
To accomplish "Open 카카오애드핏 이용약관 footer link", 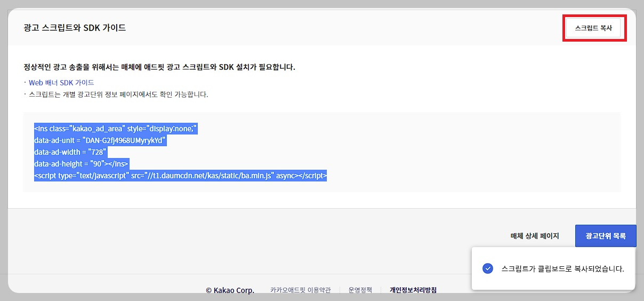I will tap(300, 290).
